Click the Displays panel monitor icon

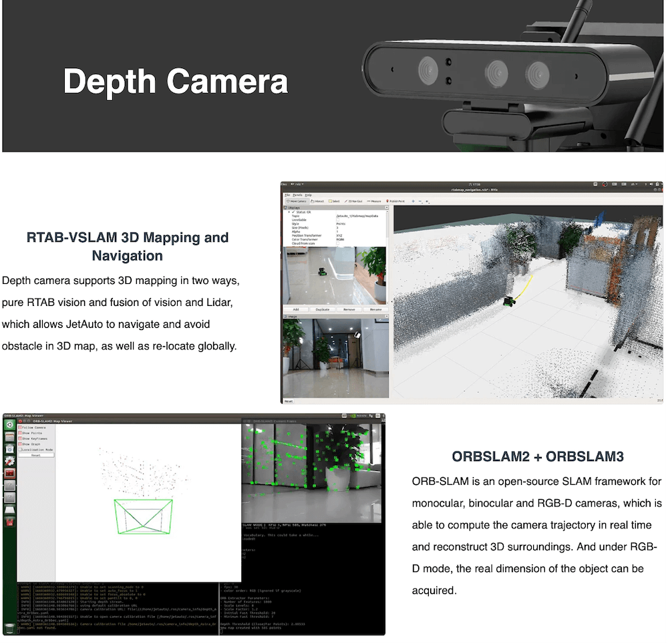285,208
